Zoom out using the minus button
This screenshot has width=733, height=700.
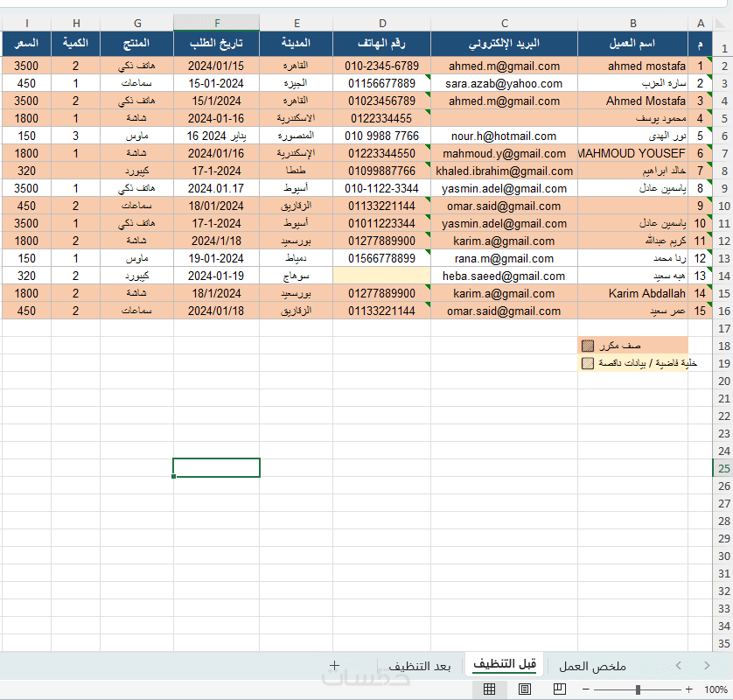coord(585,689)
